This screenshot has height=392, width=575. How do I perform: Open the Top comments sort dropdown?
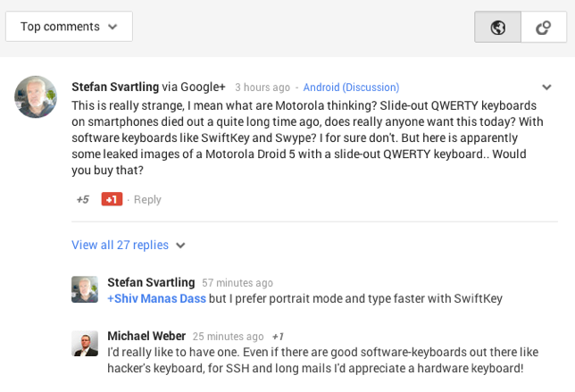[69, 27]
